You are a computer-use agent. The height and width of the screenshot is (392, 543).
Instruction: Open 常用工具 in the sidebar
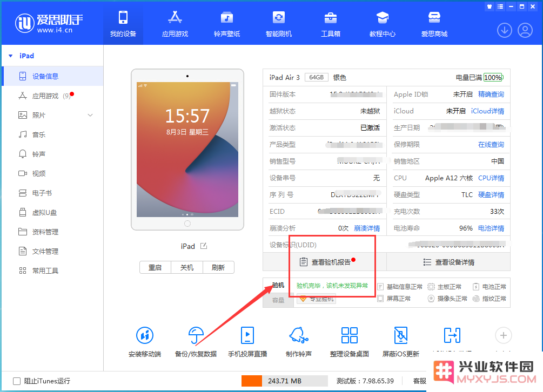(x=52, y=271)
